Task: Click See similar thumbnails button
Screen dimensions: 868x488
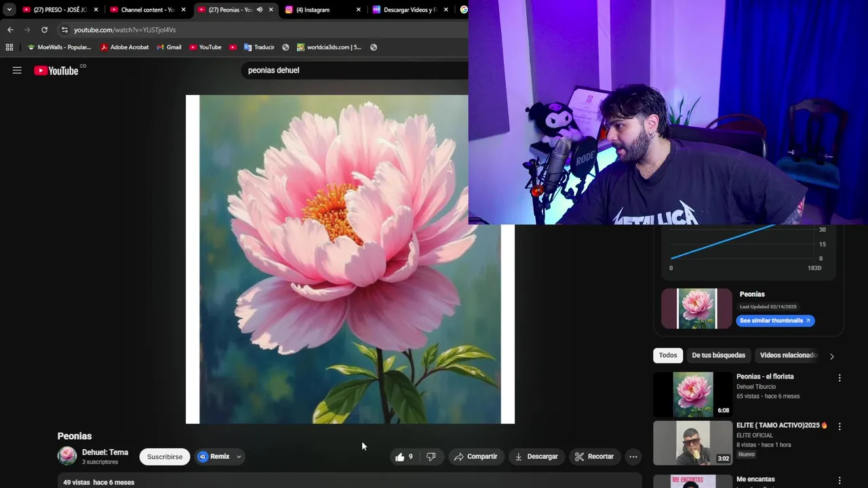Action: click(x=776, y=321)
